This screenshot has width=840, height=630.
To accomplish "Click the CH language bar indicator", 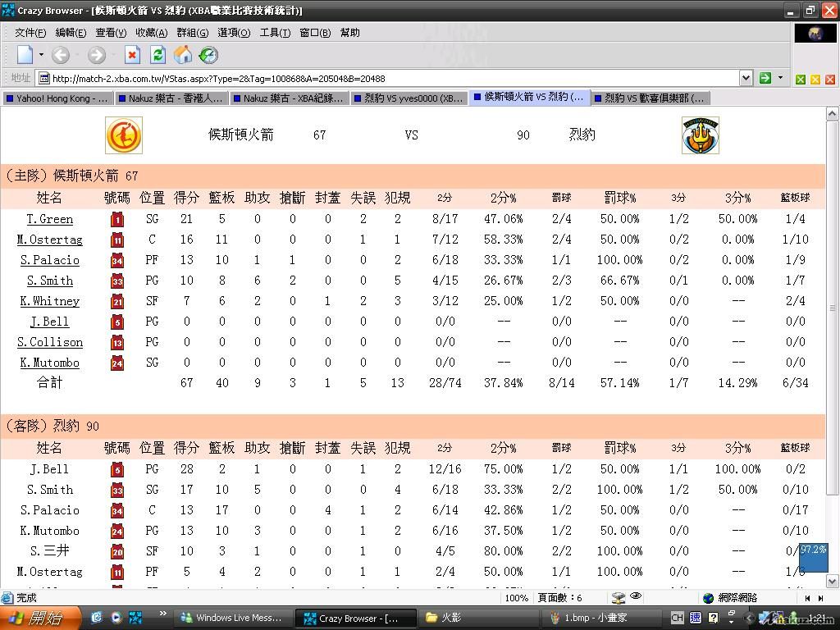I will pyautogui.click(x=677, y=618).
